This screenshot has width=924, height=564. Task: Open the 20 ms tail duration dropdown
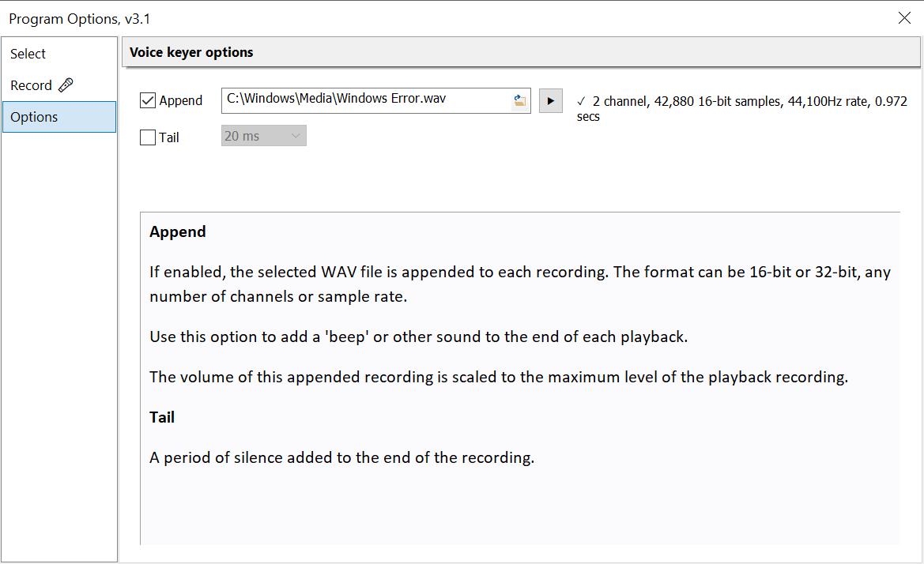tap(263, 136)
